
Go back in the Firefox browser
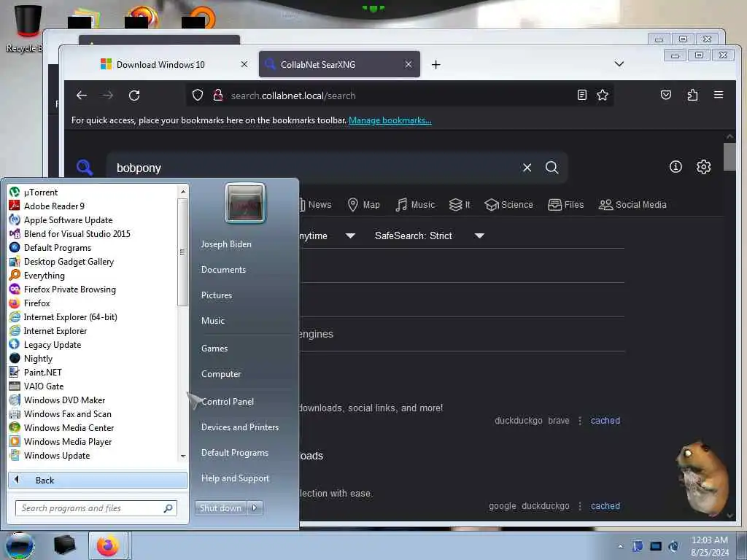82,96
